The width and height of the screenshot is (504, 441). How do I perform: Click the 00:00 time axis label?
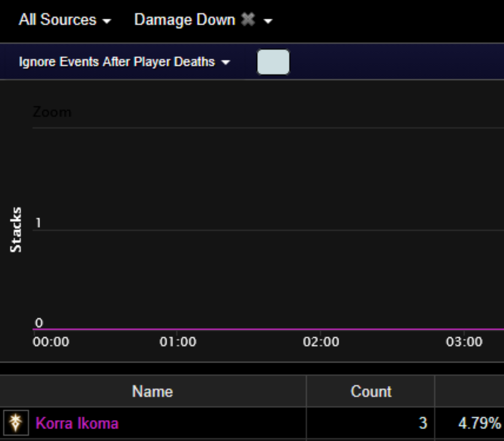[51, 342]
